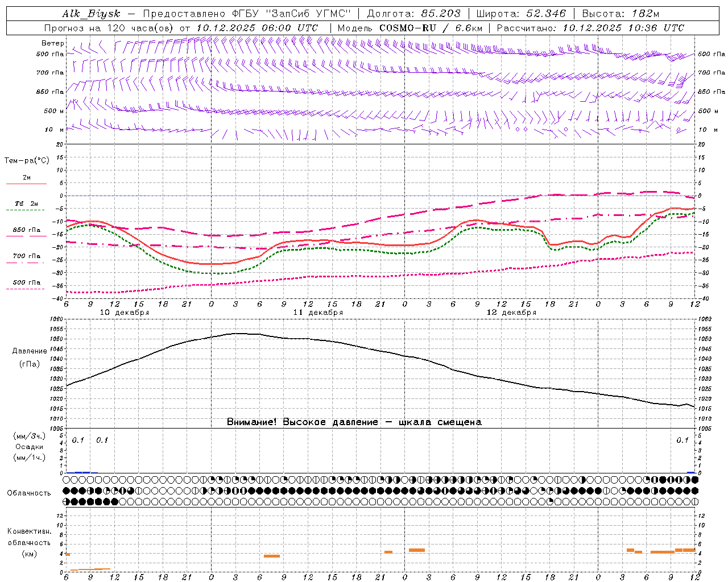
Task: Click the (мм/1ч.) precipitation unit label
Action: [x=29, y=458]
